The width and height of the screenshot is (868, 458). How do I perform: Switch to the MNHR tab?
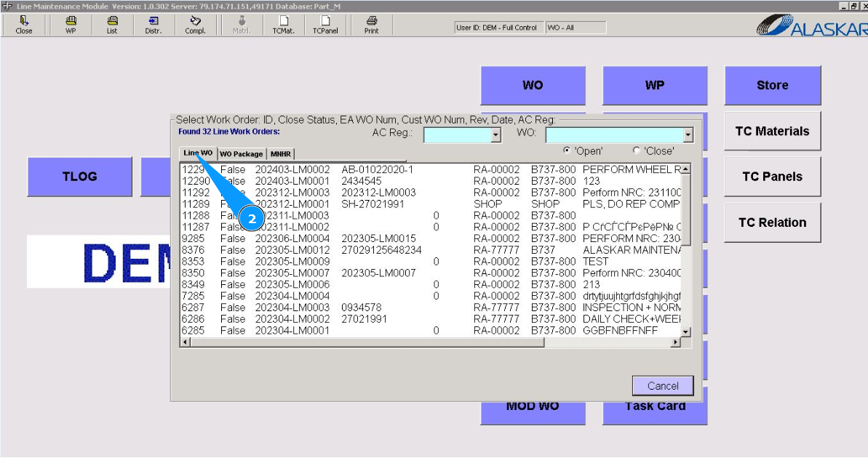(x=280, y=154)
